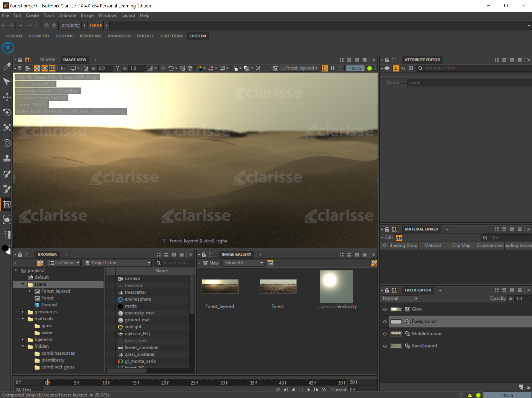The width and height of the screenshot is (532, 398).
Task: Click the Rotate tool icon
Action: 7,112
